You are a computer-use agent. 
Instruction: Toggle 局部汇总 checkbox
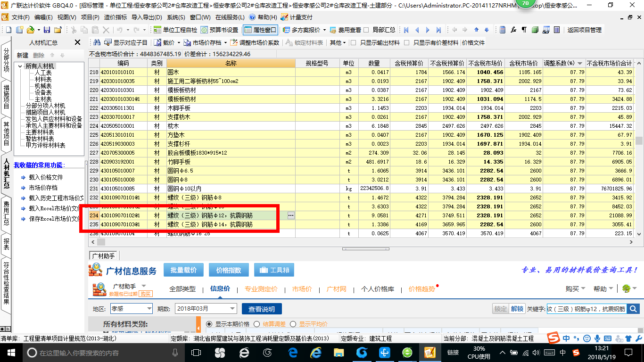pyautogui.click(x=366, y=30)
